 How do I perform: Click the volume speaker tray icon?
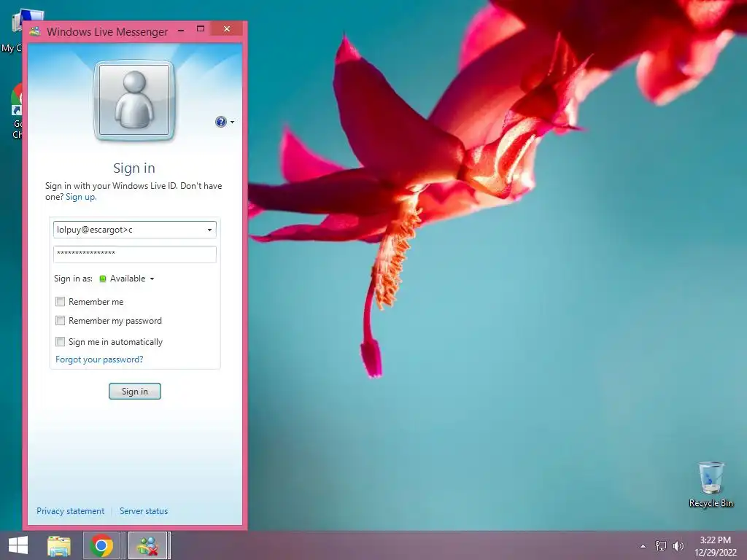coord(678,545)
